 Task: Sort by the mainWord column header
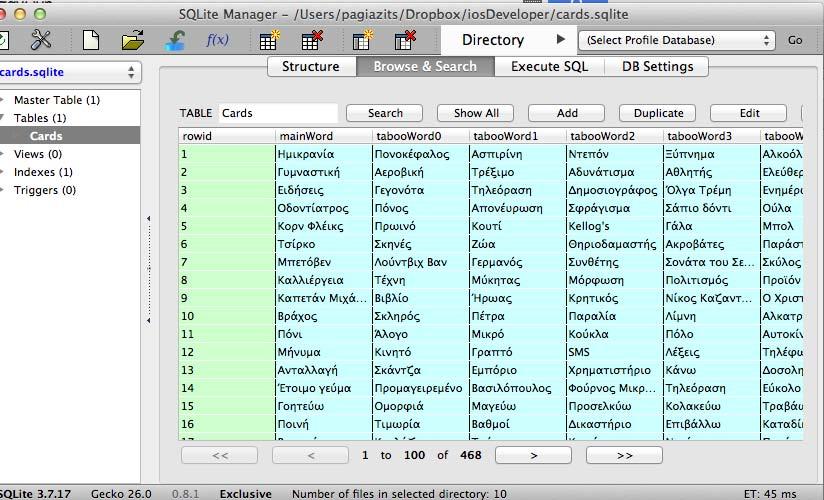[324, 136]
